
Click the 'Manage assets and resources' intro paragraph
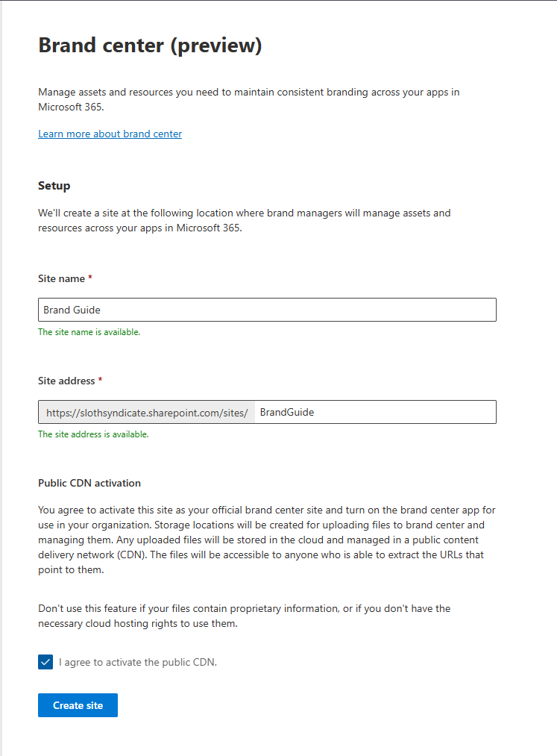tap(248, 99)
